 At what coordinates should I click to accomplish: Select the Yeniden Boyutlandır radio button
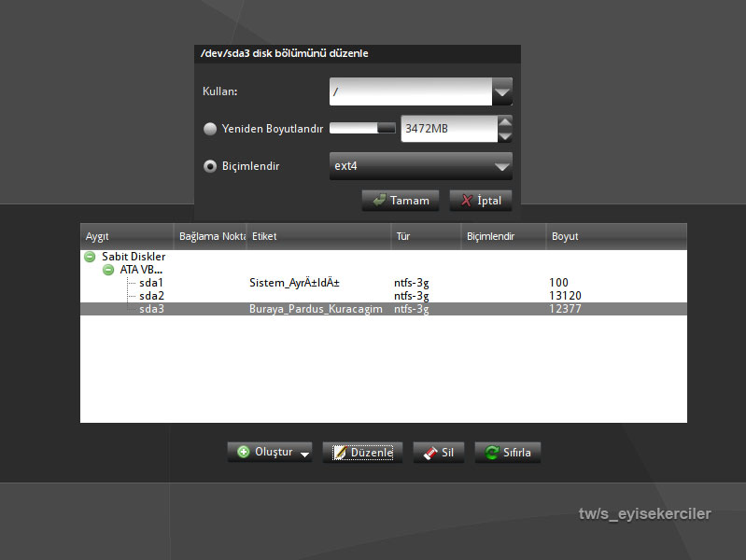point(210,129)
